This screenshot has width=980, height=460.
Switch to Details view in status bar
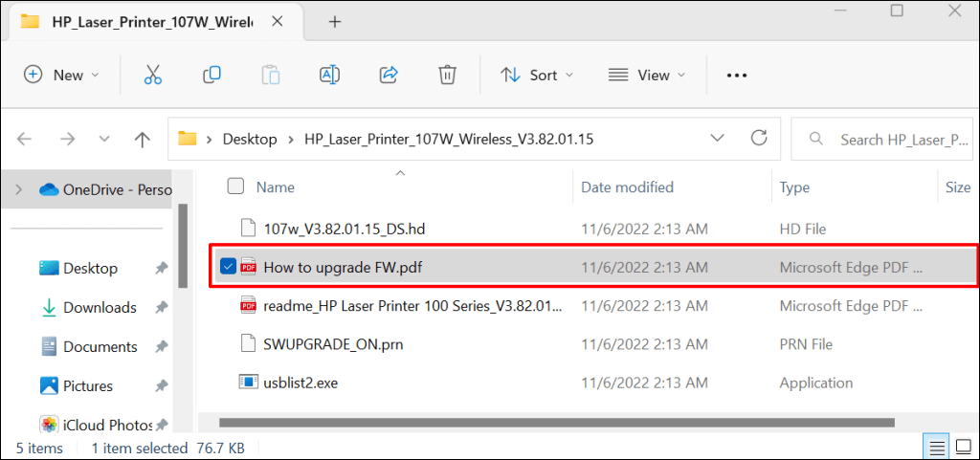click(936, 448)
